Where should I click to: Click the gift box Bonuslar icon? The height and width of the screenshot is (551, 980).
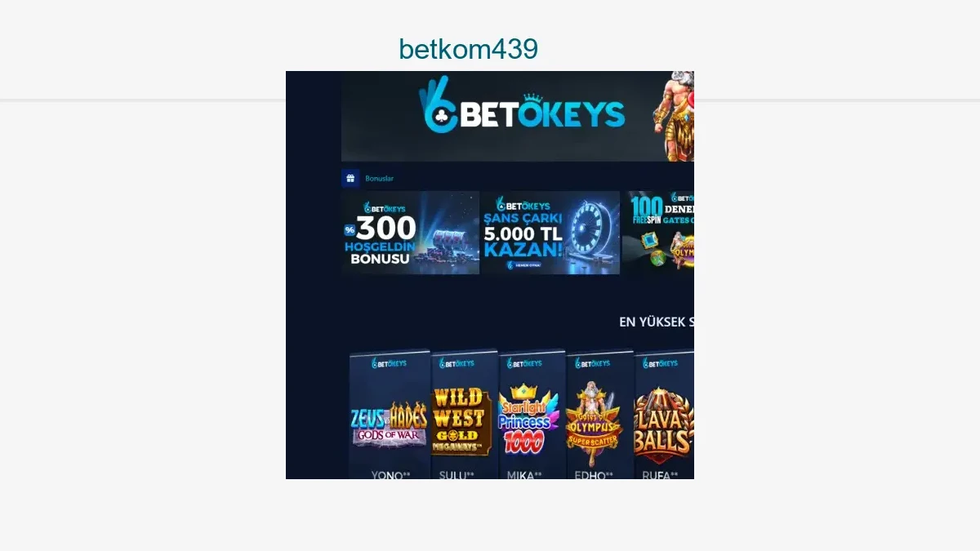coord(350,178)
